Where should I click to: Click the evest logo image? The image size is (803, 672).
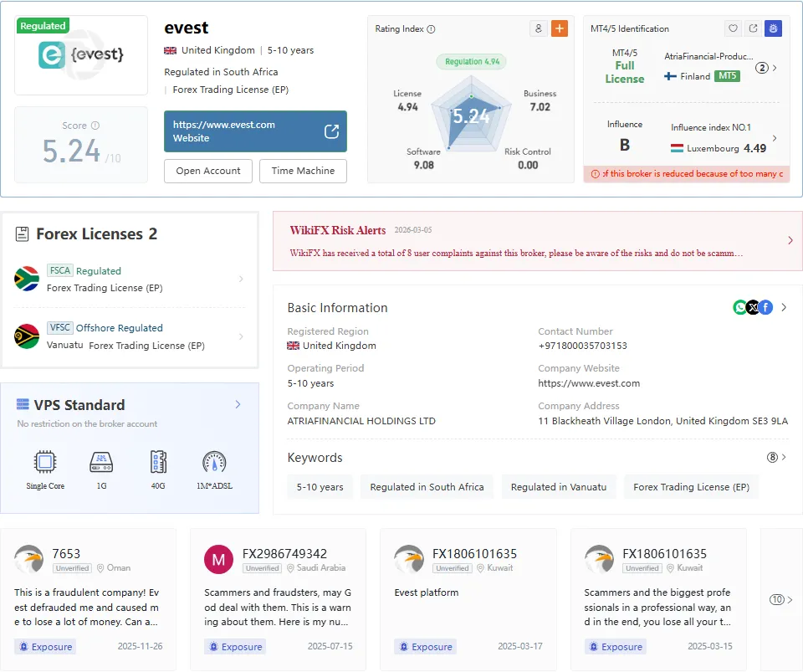click(x=81, y=54)
